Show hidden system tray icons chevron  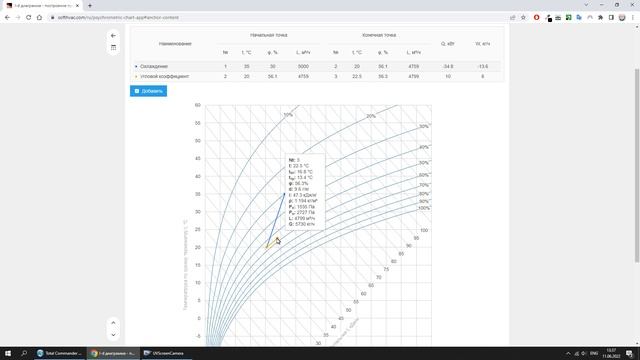[568, 353]
